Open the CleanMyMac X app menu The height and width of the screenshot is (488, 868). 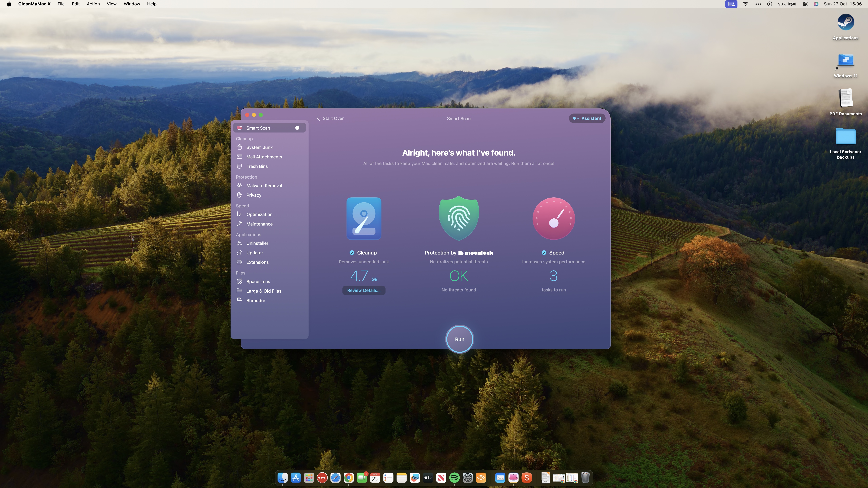point(34,4)
